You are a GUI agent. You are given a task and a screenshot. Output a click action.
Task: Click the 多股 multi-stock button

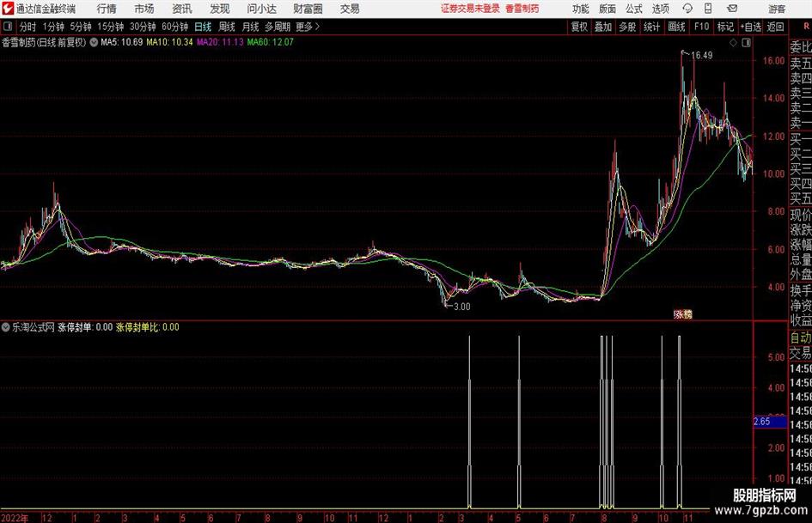627,27
